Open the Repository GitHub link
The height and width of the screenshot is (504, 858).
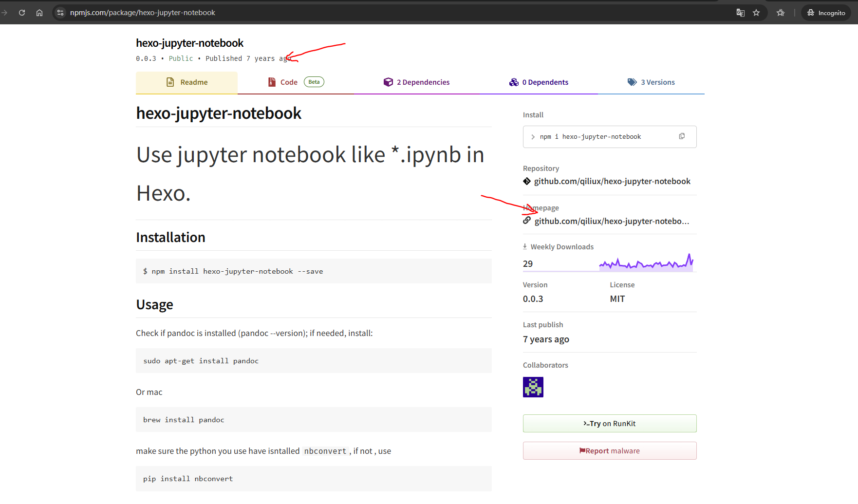(x=612, y=181)
